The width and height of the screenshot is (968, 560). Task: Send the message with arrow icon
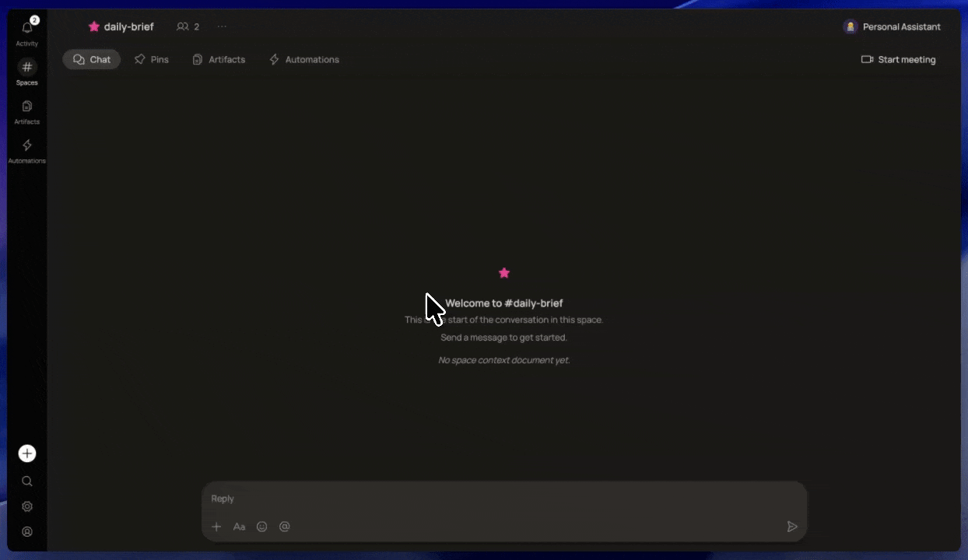(792, 527)
